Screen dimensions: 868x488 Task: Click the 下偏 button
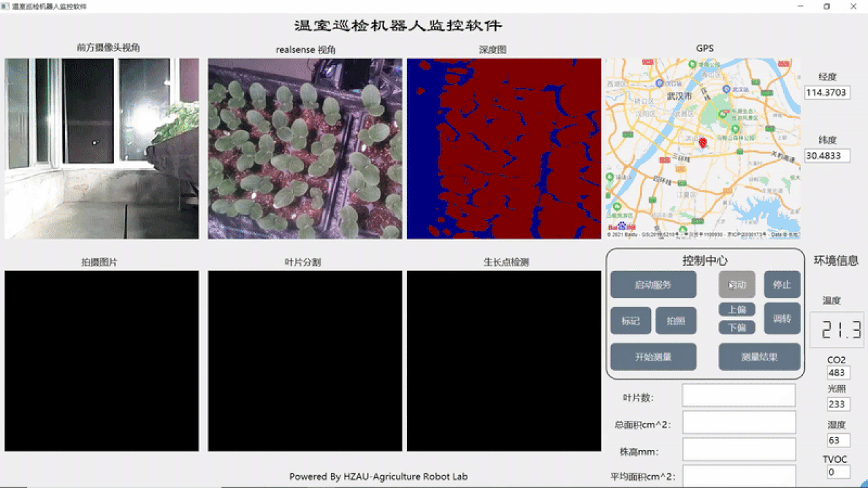(x=736, y=327)
